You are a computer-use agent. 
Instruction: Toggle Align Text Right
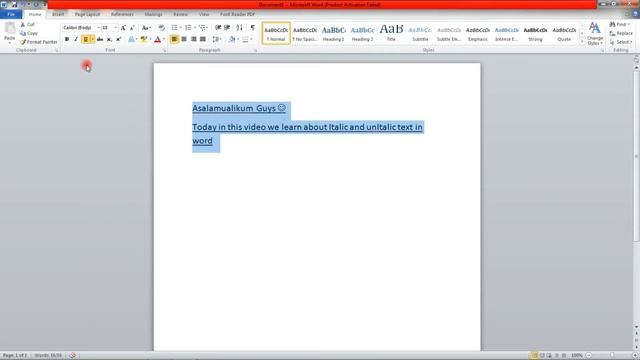coord(193,40)
